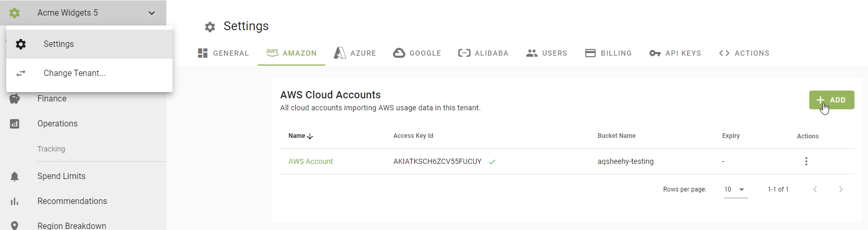Expand the Acme Widgets 5 tenant dropdown
The width and height of the screenshot is (868, 230).
[152, 13]
